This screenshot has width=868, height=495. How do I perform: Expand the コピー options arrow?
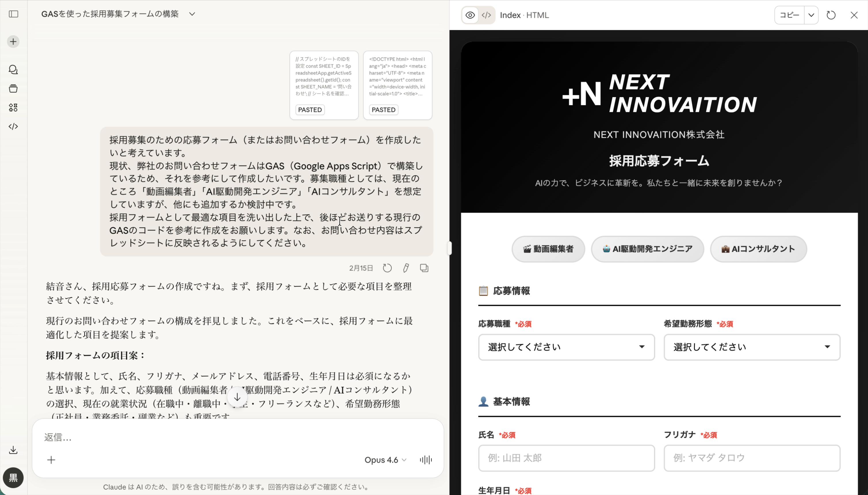(811, 15)
